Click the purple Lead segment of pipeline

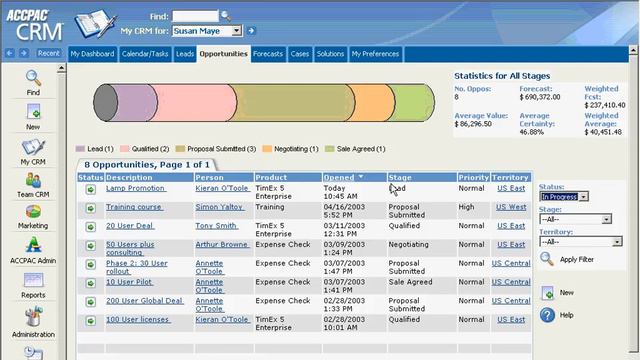[135, 103]
